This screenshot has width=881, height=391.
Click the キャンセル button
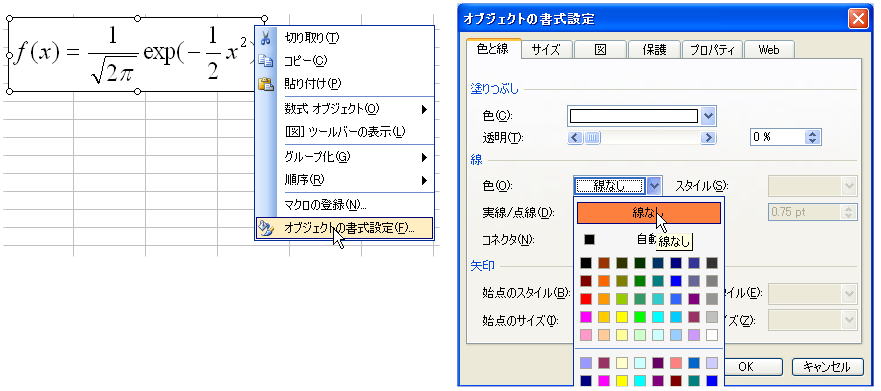828,367
